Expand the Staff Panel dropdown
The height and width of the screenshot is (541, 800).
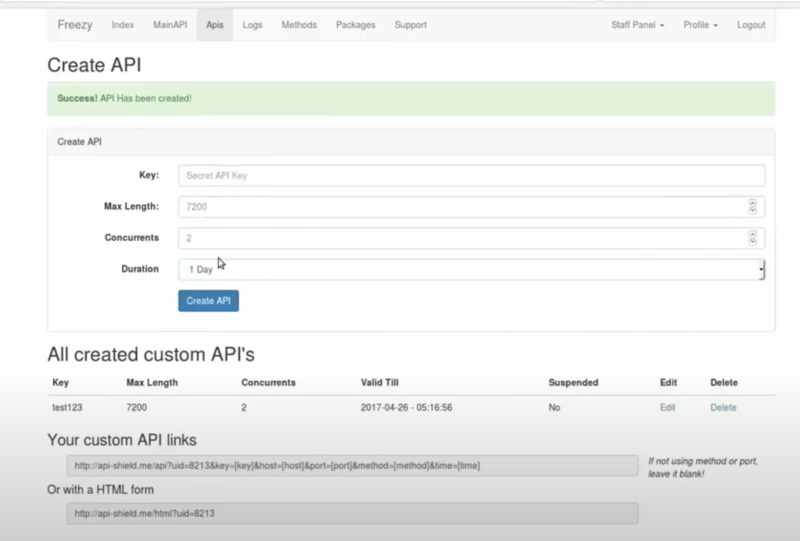637,25
